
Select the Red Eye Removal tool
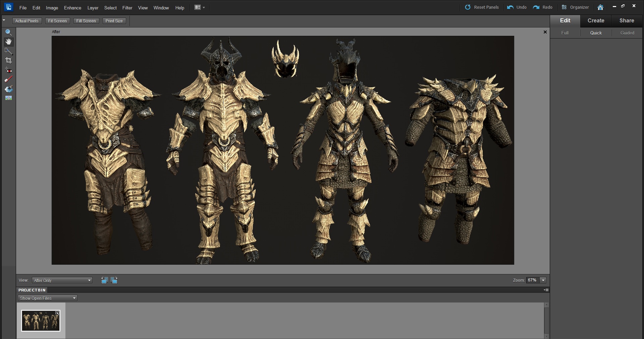tap(8, 70)
